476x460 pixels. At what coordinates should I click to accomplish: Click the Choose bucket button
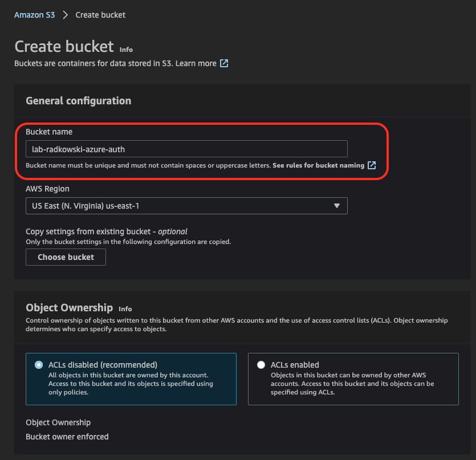point(66,257)
